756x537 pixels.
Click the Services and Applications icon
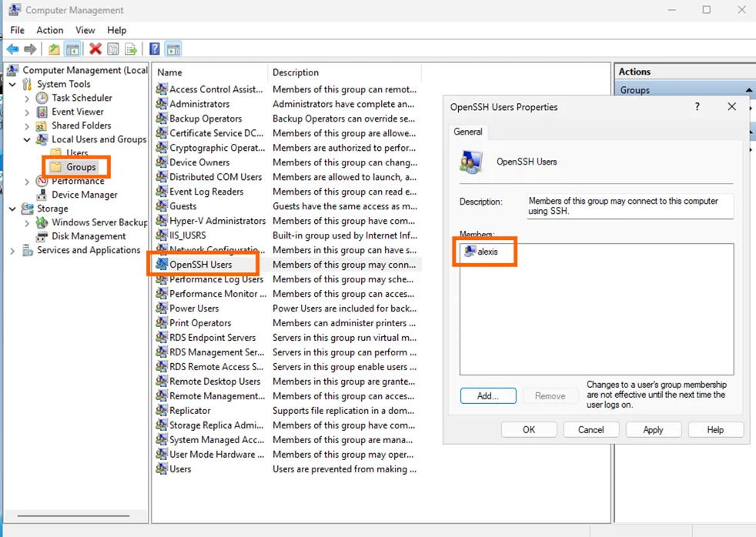pos(28,251)
